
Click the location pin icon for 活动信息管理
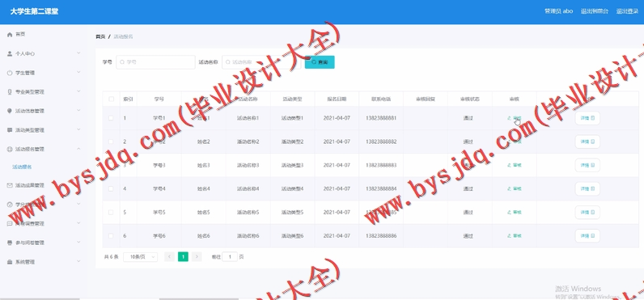[10, 111]
